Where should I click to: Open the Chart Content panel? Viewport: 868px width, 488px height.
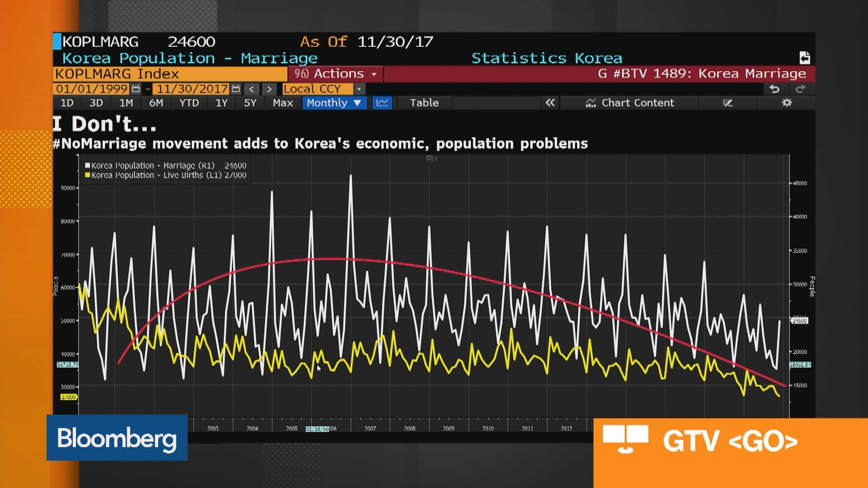point(630,103)
